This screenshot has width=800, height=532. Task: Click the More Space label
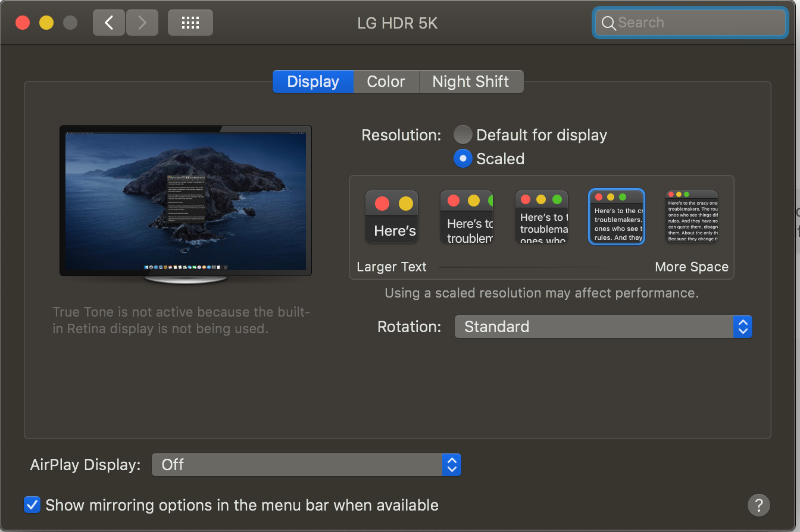692,267
